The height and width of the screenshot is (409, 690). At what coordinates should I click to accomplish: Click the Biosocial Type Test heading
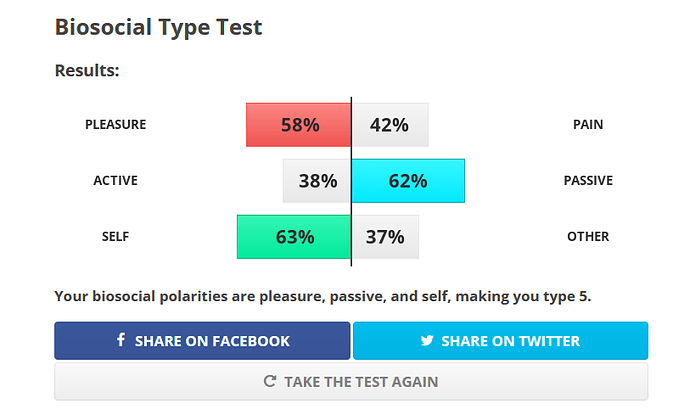point(158,27)
